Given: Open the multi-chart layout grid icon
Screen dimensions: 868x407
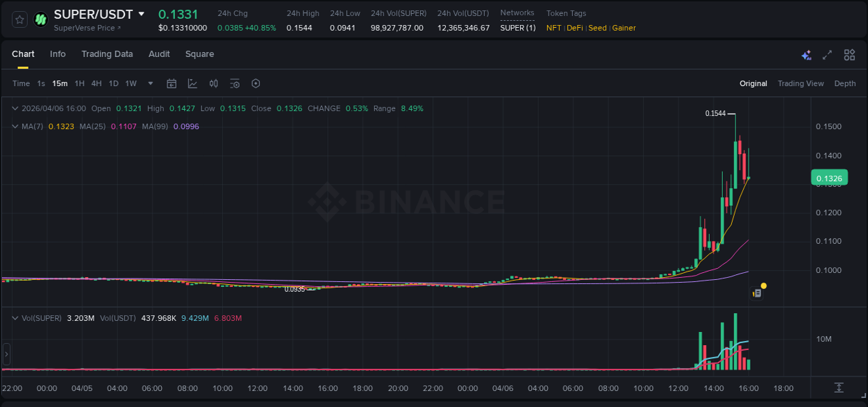Looking at the screenshot, I should pos(849,55).
